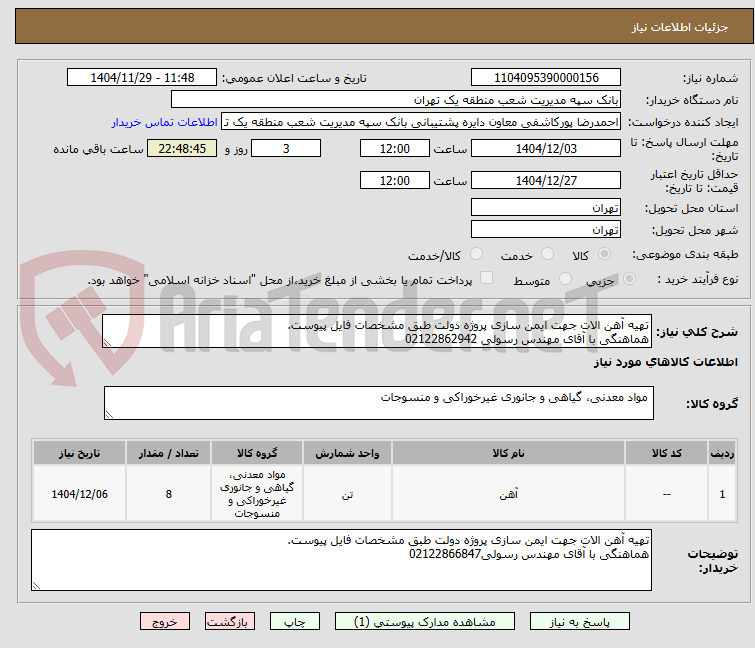The width and height of the screenshot is (755, 648).
Task: Click the استان محل تحویل field تهران
Action: 546,207
